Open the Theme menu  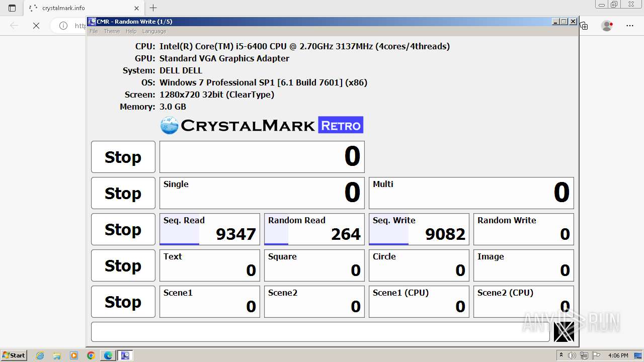click(112, 31)
